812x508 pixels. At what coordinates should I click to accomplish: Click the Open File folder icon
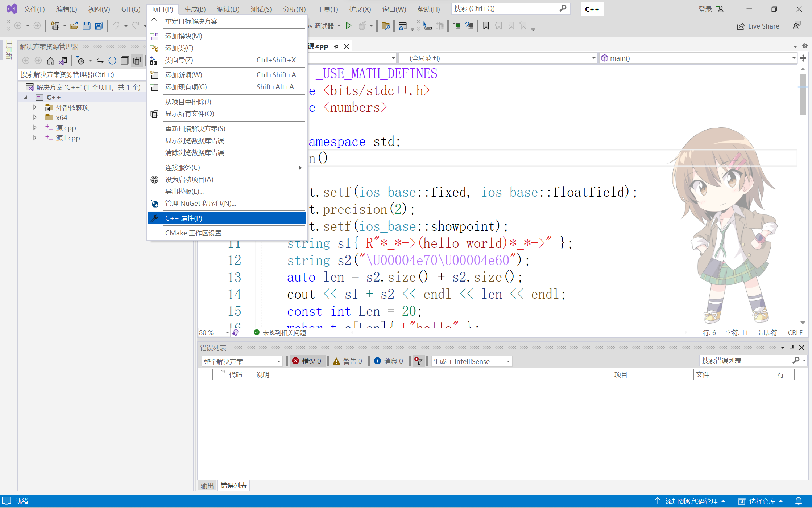74,26
